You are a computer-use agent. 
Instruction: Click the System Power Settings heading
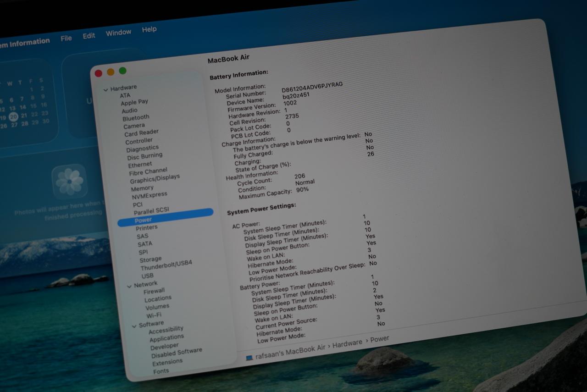pos(261,209)
